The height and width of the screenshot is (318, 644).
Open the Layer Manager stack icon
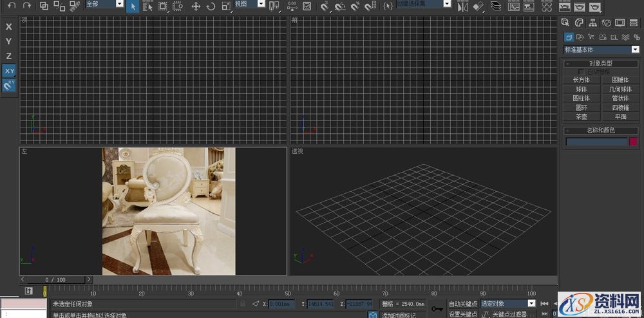496,6
